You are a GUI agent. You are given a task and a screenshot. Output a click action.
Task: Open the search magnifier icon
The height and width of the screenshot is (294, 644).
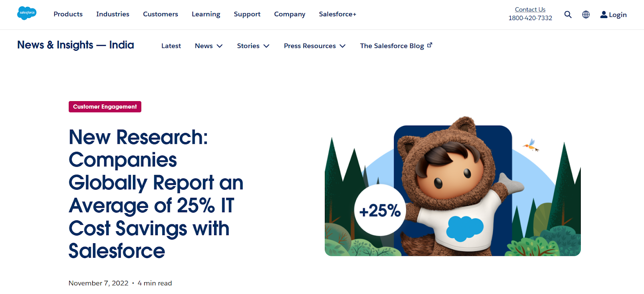[x=568, y=14]
